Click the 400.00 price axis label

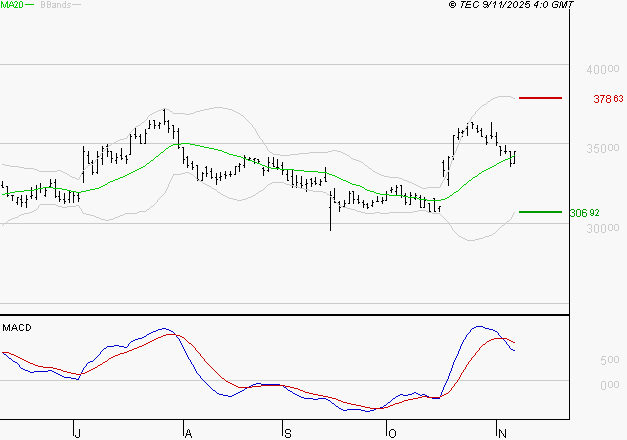click(603, 70)
